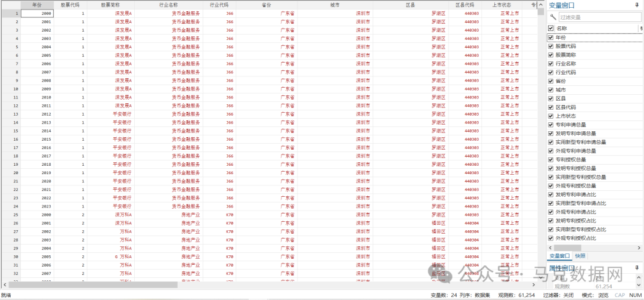Image resolution: width=644 pixels, height=300 pixels.
Task: Click the data grid's vertical scrollbar thumb
Action: 541,12
